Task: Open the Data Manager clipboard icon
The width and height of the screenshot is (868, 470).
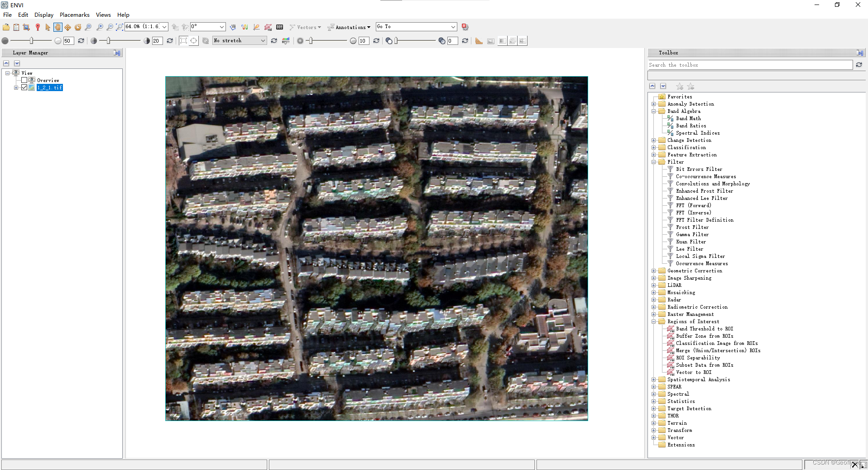Action: coord(16,27)
